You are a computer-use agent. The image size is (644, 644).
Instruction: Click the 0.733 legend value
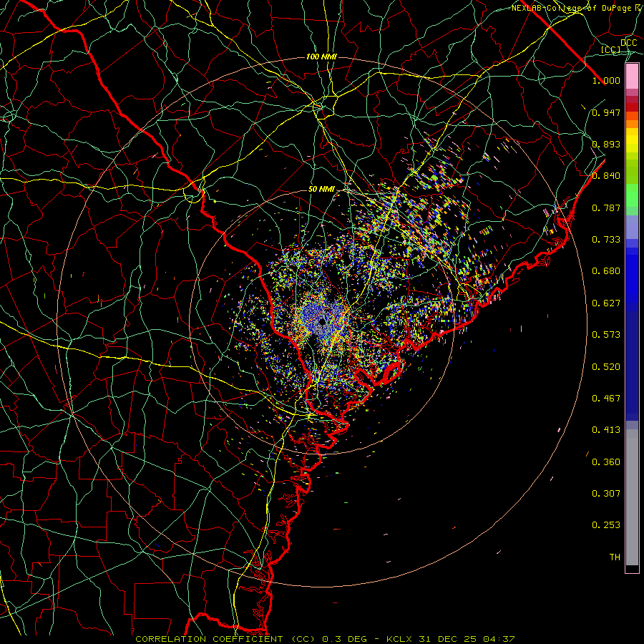coord(606,240)
